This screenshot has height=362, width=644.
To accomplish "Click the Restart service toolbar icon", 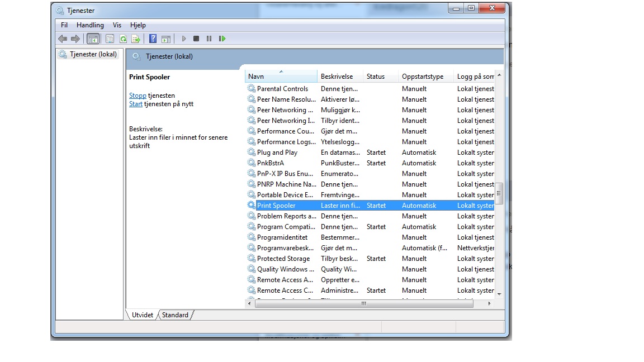I will point(222,39).
